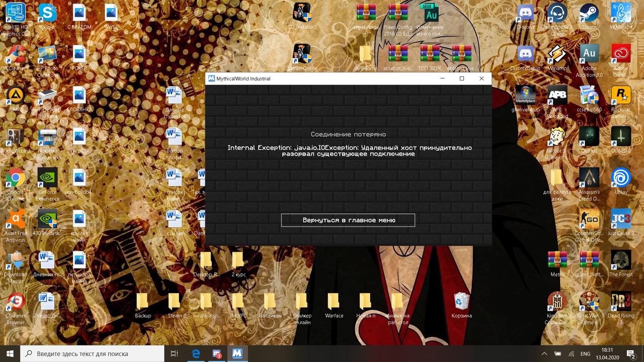This screenshot has height=362, width=644.
Task: Open the Backup folder
Action: pos(143,305)
